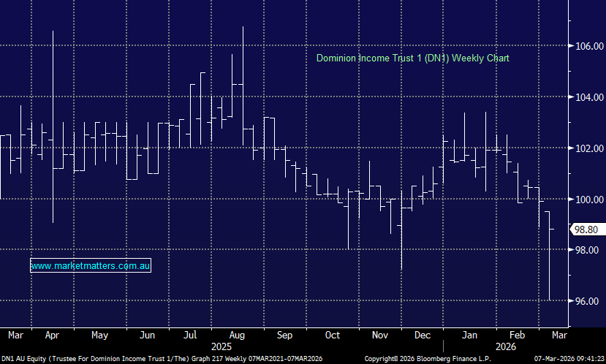Click the 104.00 price axis label
The height and width of the screenshot is (364, 606).
pos(588,97)
